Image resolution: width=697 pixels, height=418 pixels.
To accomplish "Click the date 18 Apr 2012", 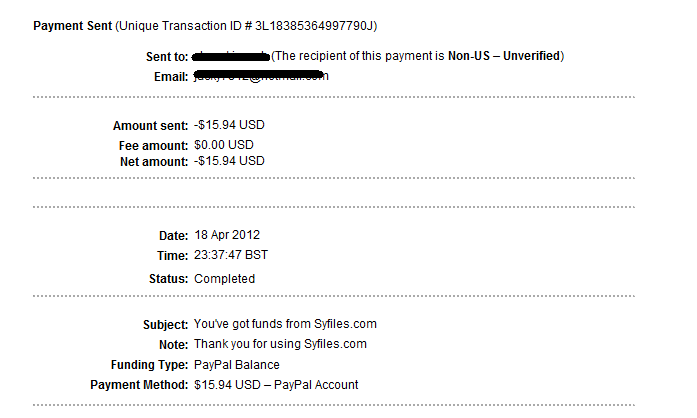I will [x=227, y=236].
